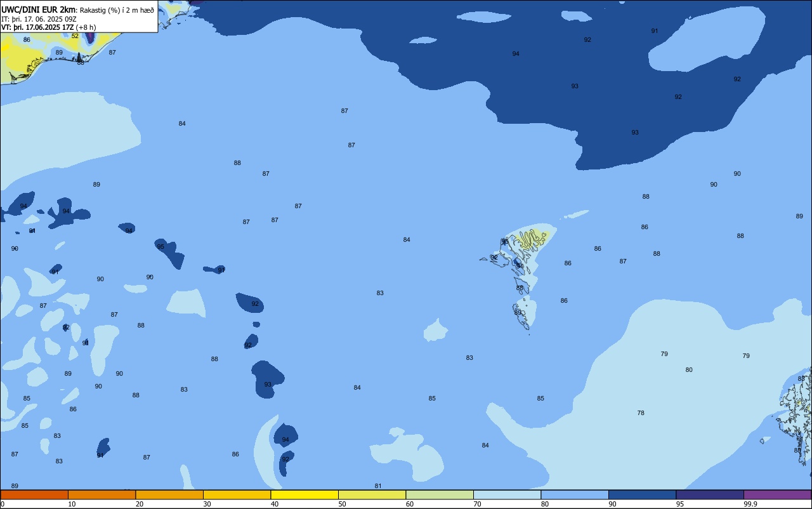Click the legend tick label '70'
The image size is (812, 509).
(x=477, y=504)
